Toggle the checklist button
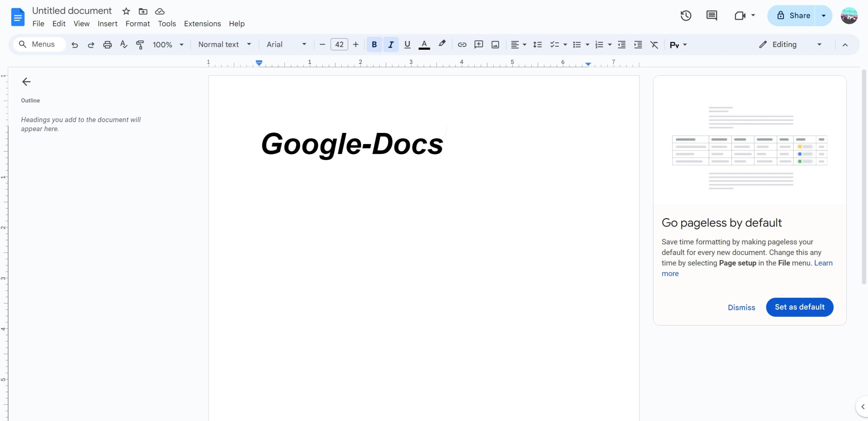This screenshot has width=868, height=421. (x=554, y=44)
